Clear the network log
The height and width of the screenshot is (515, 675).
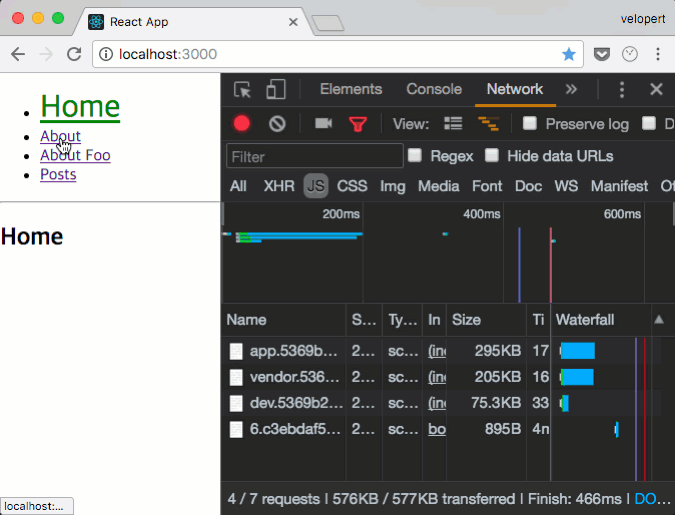(277, 124)
